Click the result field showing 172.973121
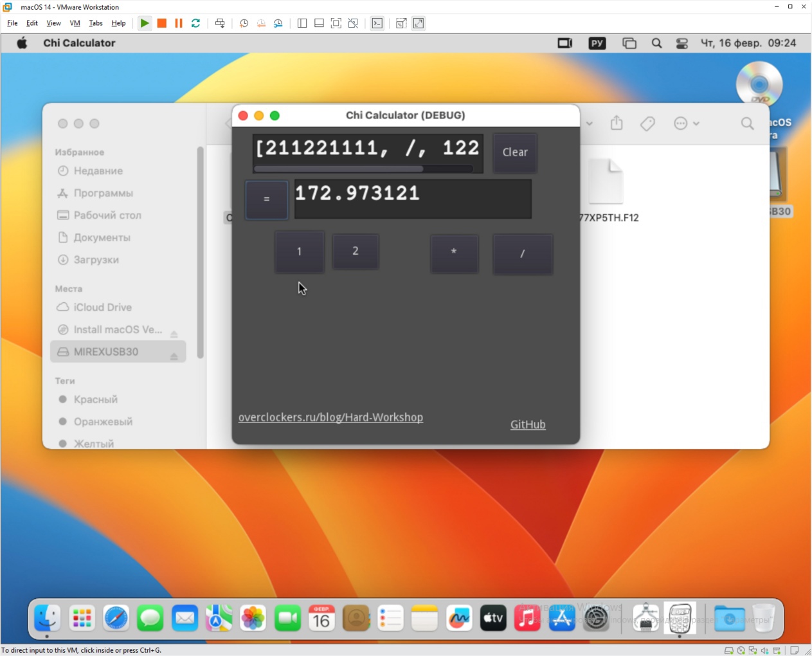The image size is (812, 656). pos(413,199)
